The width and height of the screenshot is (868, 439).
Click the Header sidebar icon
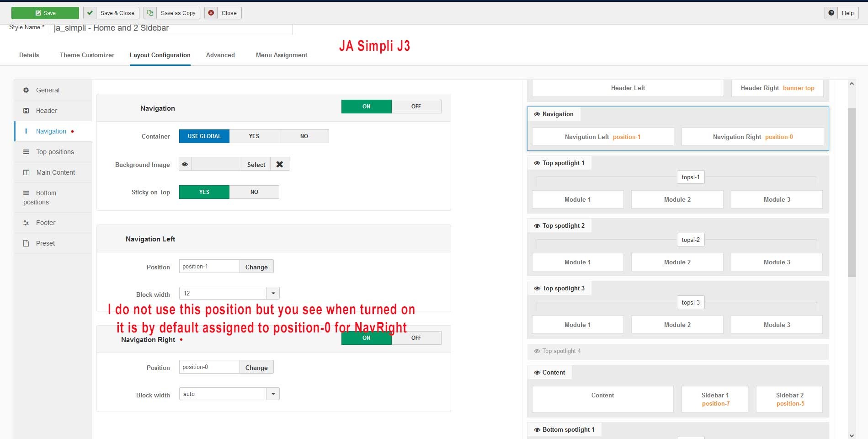tap(26, 111)
